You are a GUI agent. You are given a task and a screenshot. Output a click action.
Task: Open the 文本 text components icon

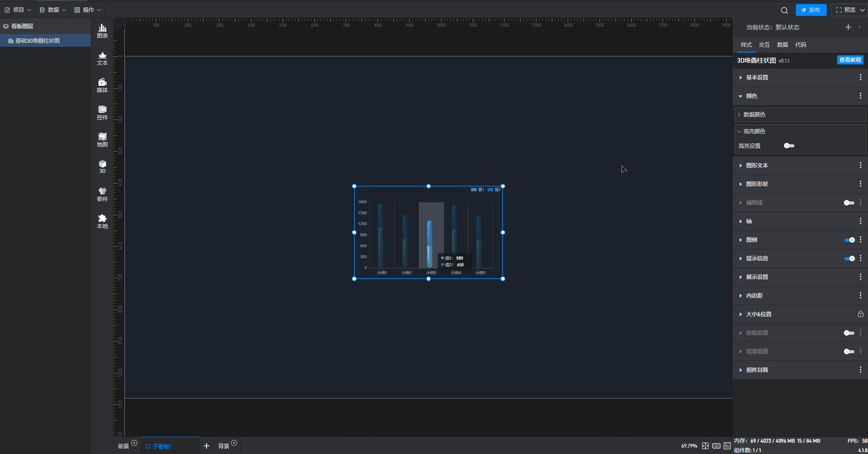coord(102,58)
